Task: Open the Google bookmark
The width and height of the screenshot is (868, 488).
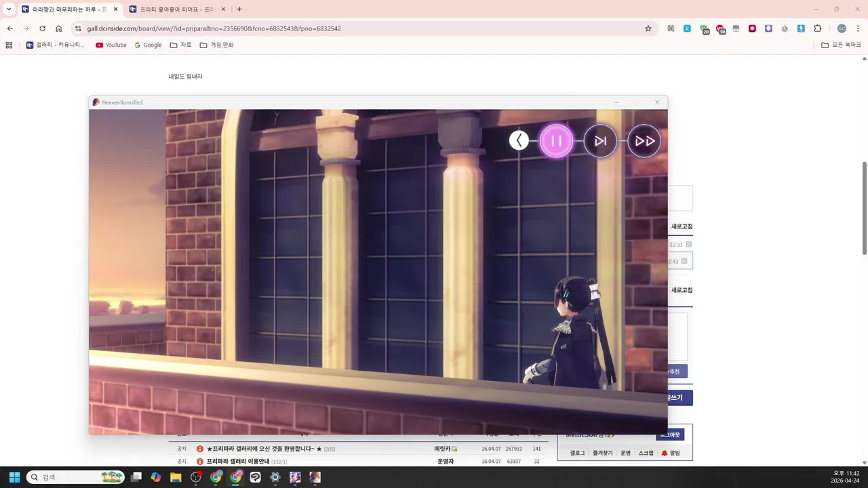Action: pyautogui.click(x=148, y=45)
